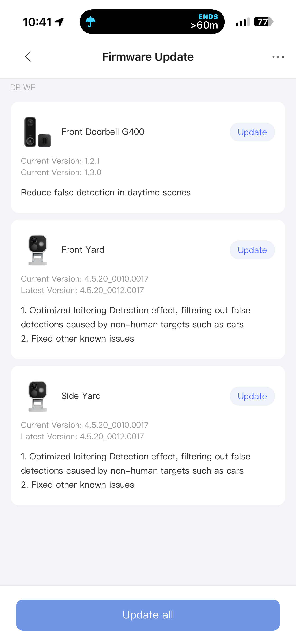296x644 pixels.
Task: Tap the cellular signal bars icon
Action: coord(242,22)
